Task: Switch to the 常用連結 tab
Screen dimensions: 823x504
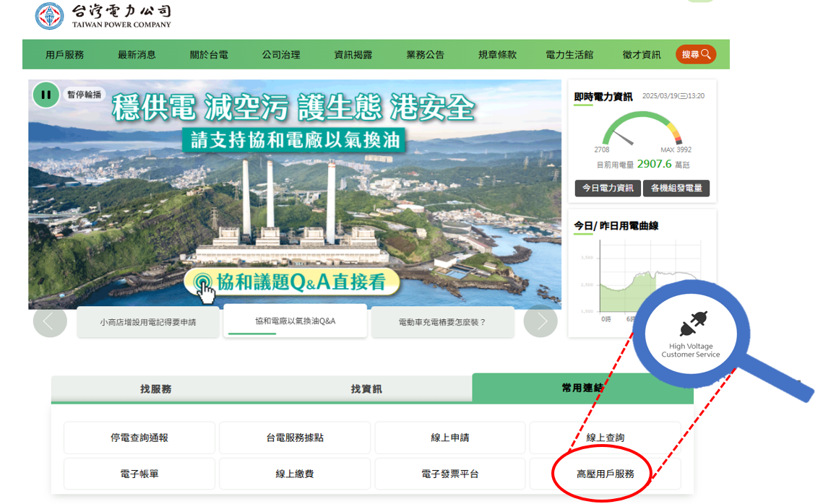Action: [582, 388]
